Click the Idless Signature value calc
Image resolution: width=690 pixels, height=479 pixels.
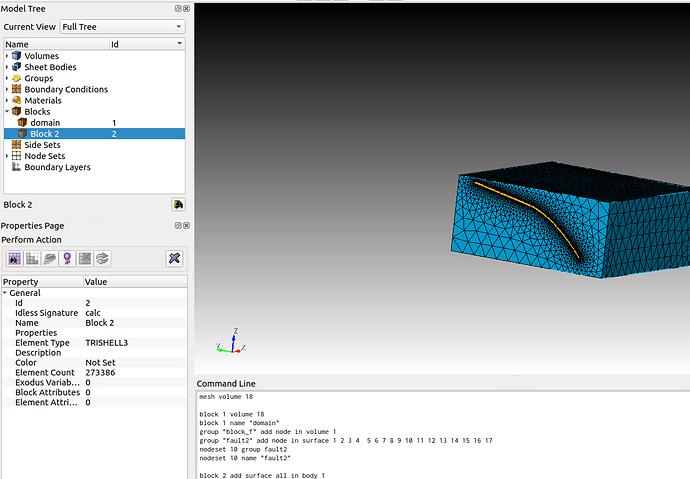point(93,313)
